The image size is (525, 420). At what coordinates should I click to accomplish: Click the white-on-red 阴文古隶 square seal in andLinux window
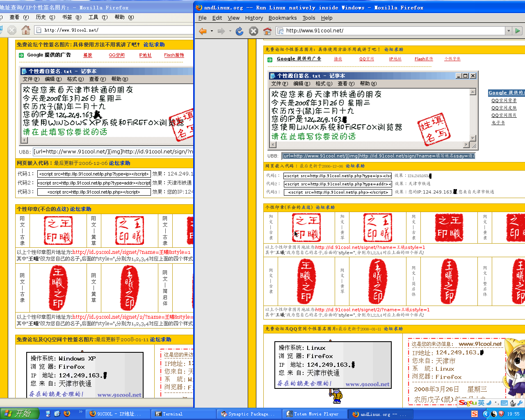449,228
